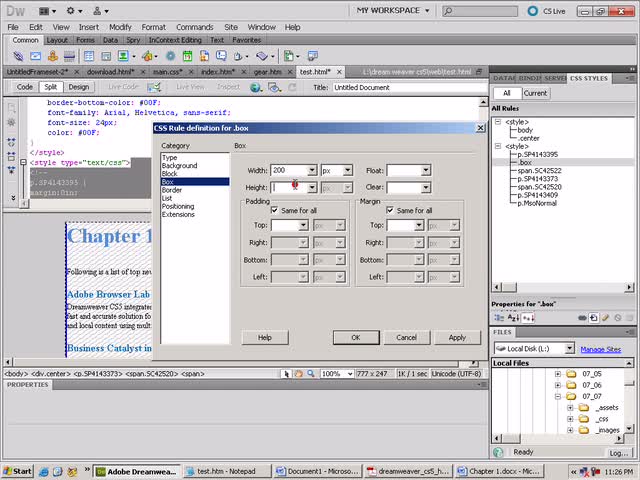The height and width of the screenshot is (480, 640).
Task: Click the Height input field
Action: (x=289, y=187)
